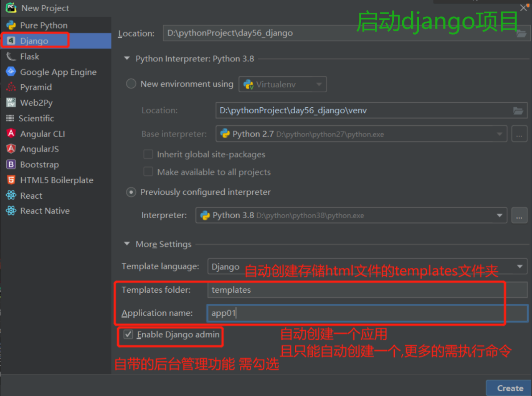Choose the Pyramid project type
The height and width of the screenshot is (396, 532).
(x=56, y=87)
